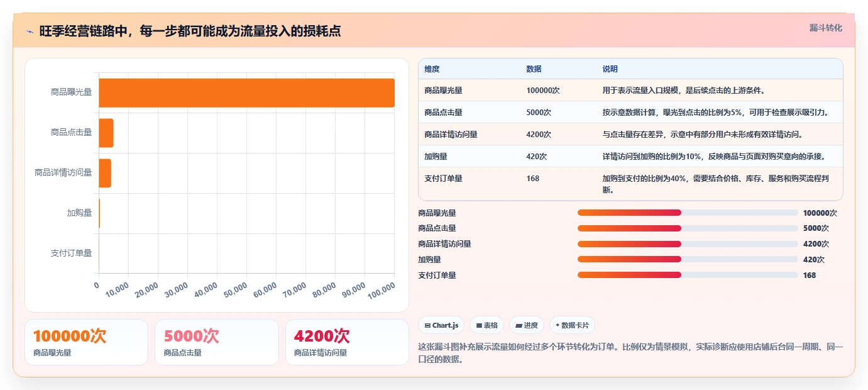Screen dimensions: 868x390
Task: Click the 加购量 label in the progress list
Action: tap(429, 259)
